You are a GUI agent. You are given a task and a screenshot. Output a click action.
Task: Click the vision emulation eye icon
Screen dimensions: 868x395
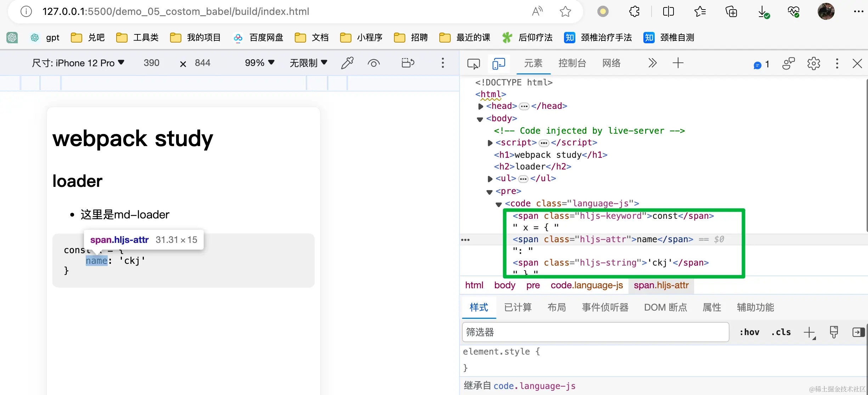point(374,63)
